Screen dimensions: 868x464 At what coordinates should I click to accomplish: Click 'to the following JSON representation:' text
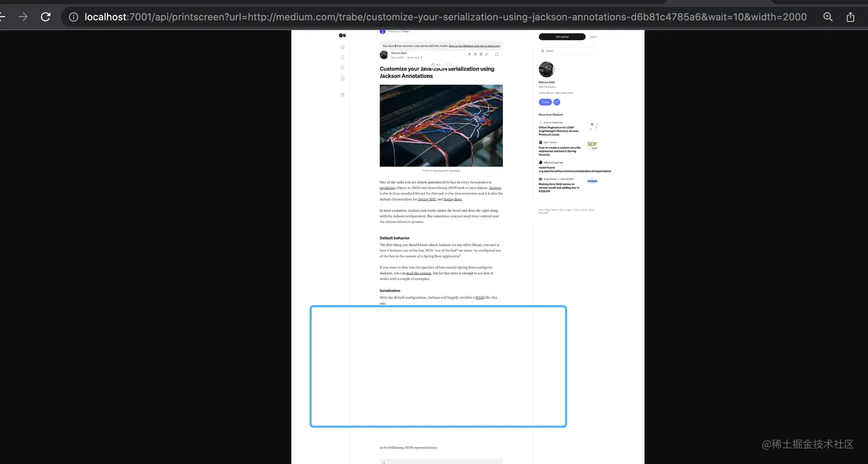408,447
